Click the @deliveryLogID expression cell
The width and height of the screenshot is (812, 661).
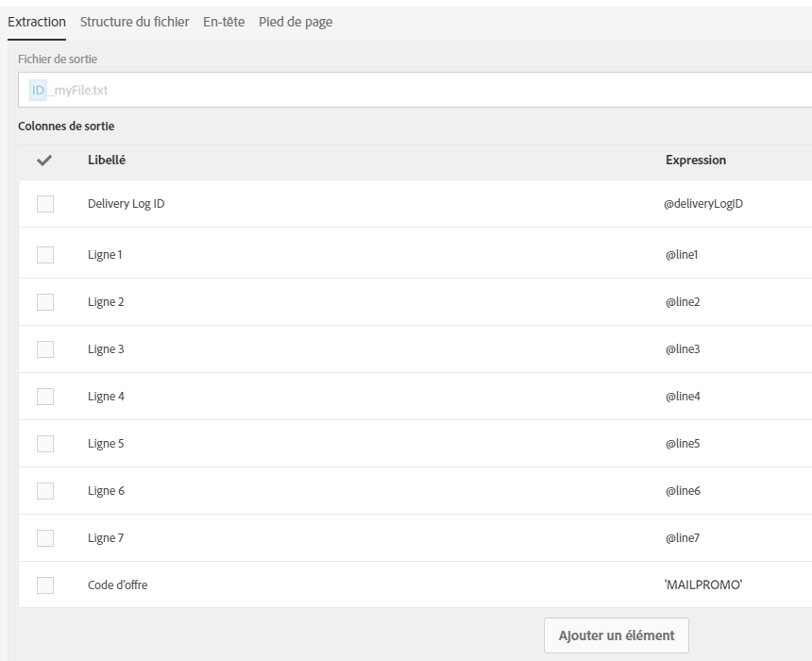tap(703, 204)
